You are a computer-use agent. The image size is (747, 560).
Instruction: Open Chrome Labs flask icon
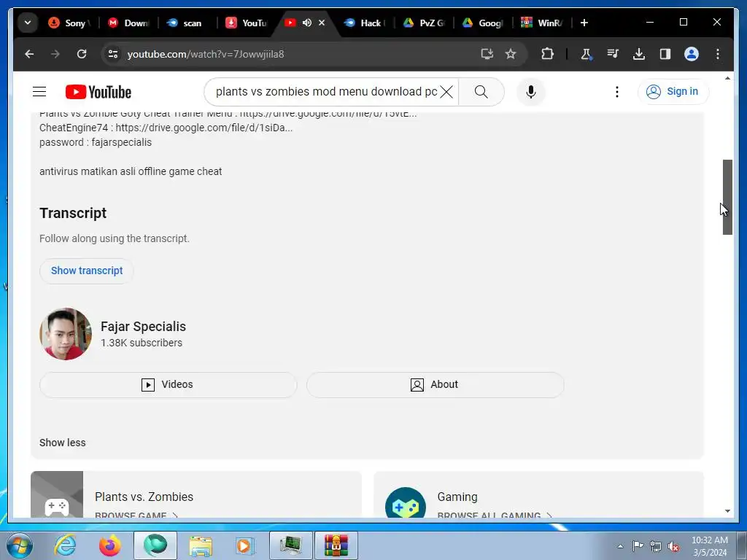click(x=587, y=54)
